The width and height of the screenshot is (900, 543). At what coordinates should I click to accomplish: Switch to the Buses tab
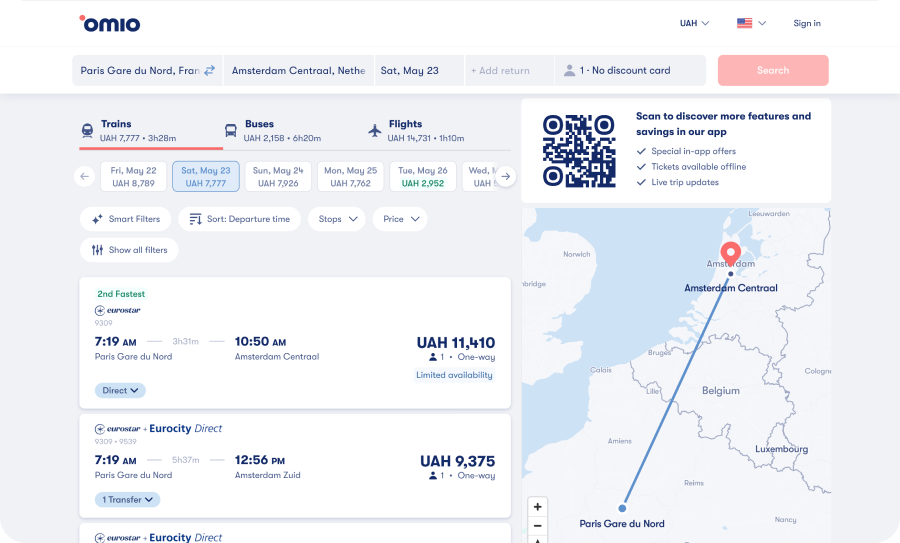[x=294, y=131]
